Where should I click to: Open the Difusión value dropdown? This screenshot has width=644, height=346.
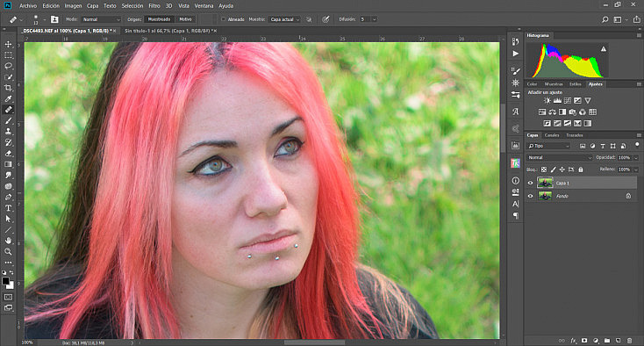pos(374,19)
